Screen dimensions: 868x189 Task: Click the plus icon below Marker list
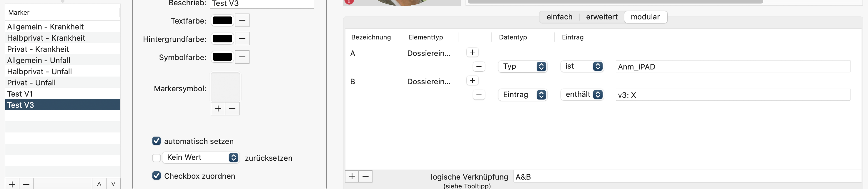click(x=12, y=184)
